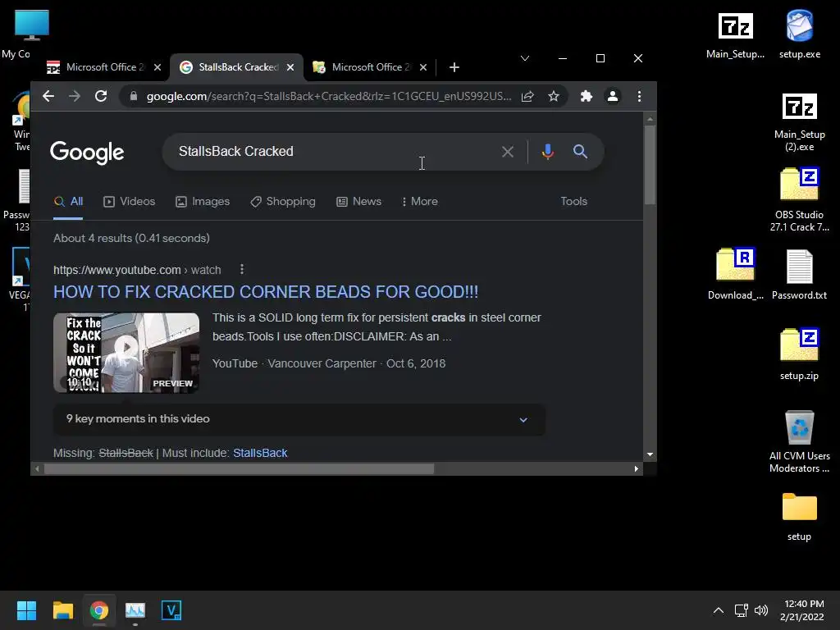Select Main_Setup (2).exe desktop icon

pyautogui.click(x=799, y=123)
